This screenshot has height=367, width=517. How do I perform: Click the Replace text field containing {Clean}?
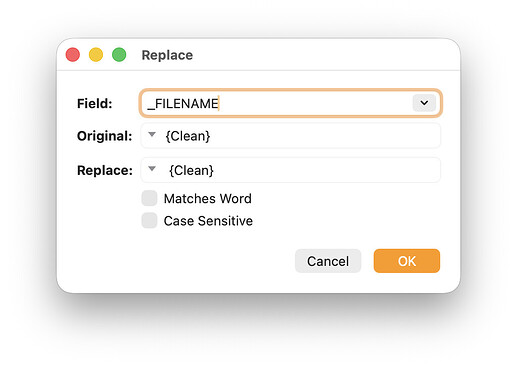click(x=291, y=170)
